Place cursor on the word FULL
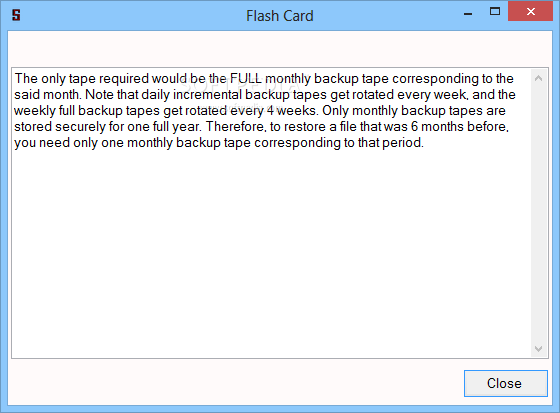560x413 pixels. coord(246,78)
